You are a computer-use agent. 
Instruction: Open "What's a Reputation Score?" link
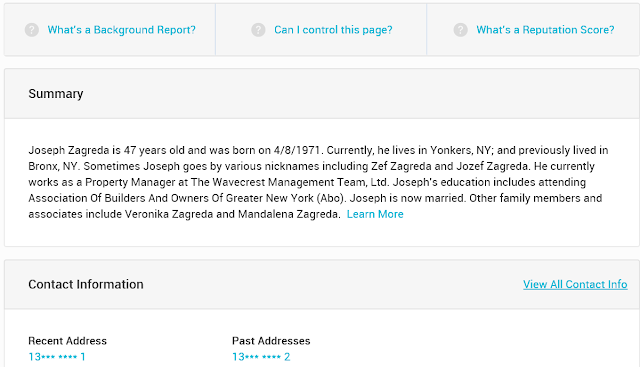(545, 30)
